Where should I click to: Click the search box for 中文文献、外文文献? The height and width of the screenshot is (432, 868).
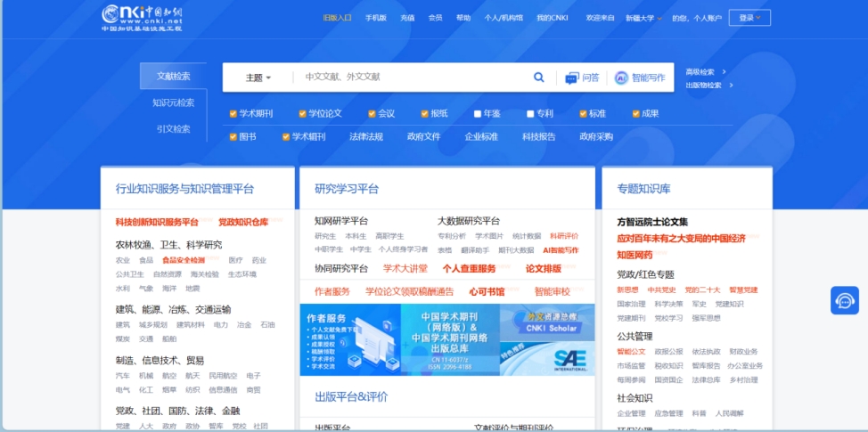pos(410,77)
